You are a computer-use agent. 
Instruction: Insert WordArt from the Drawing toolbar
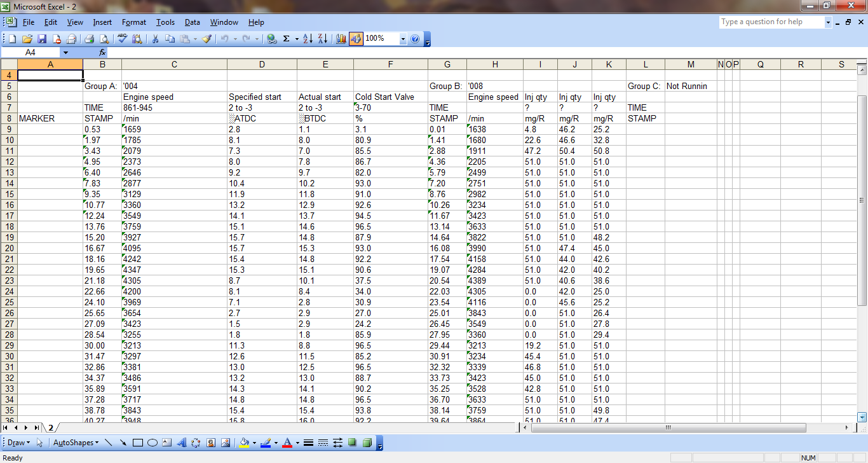[x=182, y=443]
